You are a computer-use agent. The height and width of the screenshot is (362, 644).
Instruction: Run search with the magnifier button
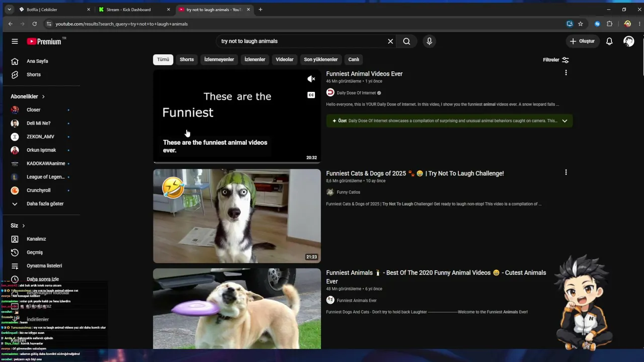(407, 41)
